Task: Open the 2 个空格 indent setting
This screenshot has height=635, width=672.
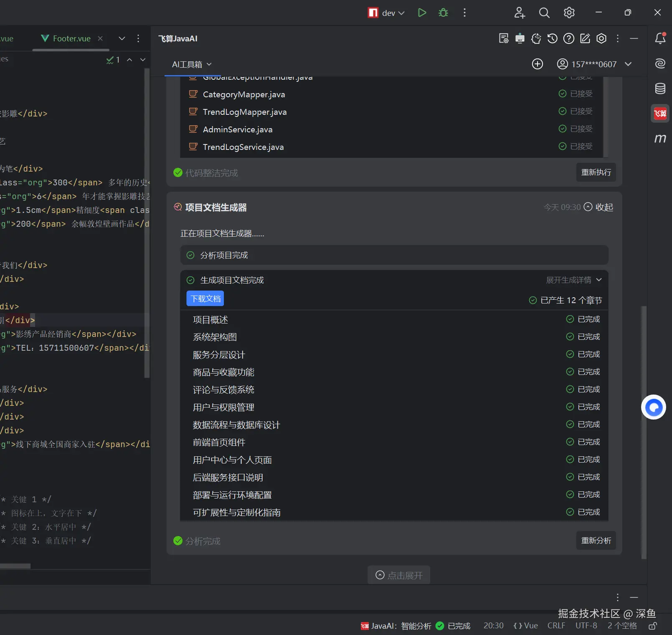Action: point(622,626)
